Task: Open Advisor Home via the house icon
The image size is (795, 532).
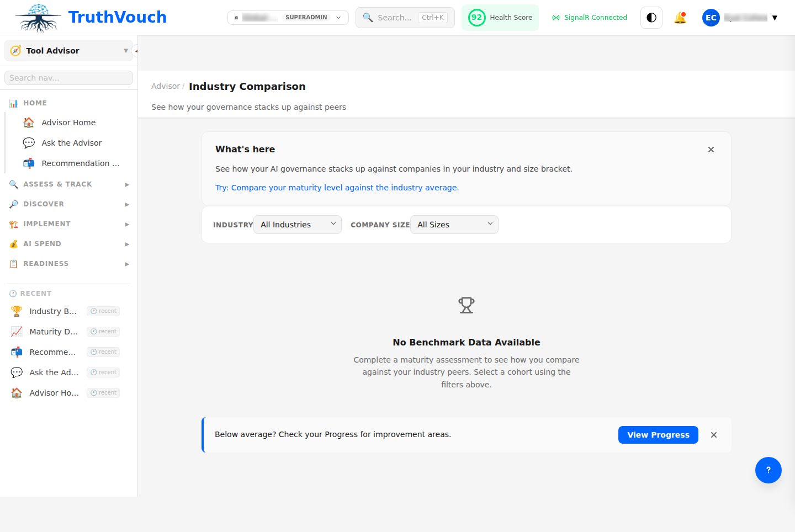Action: coord(29,122)
